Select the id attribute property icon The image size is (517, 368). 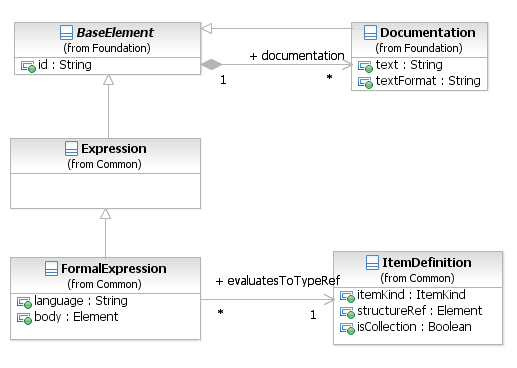(x=28, y=66)
